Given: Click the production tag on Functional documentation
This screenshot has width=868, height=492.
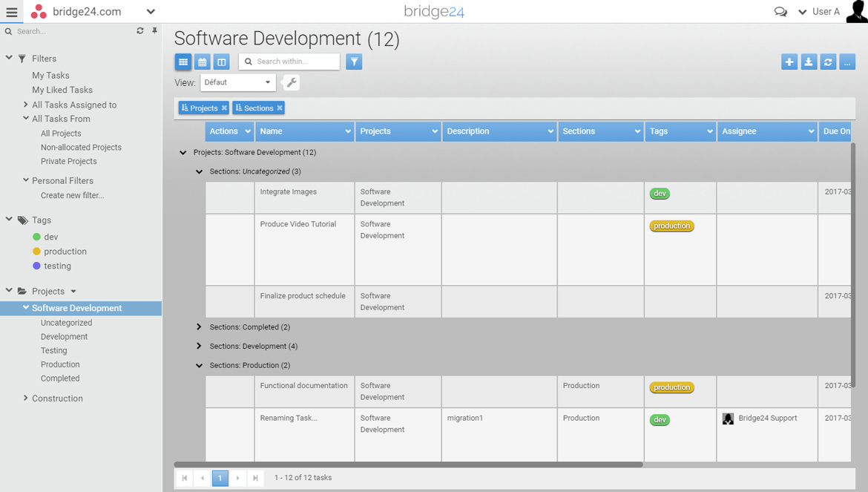Looking at the screenshot, I should (x=671, y=387).
